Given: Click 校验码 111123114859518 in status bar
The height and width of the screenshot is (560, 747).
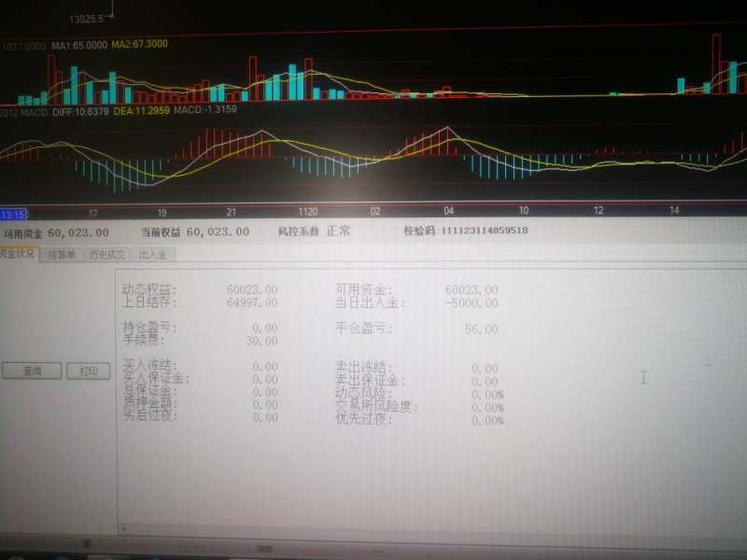Looking at the screenshot, I should click(465, 231).
